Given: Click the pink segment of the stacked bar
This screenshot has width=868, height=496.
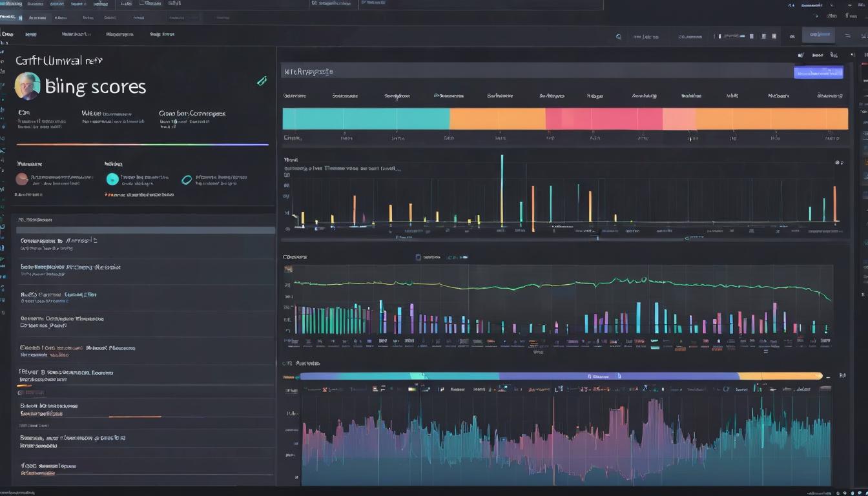Looking at the screenshot, I should (604, 119).
